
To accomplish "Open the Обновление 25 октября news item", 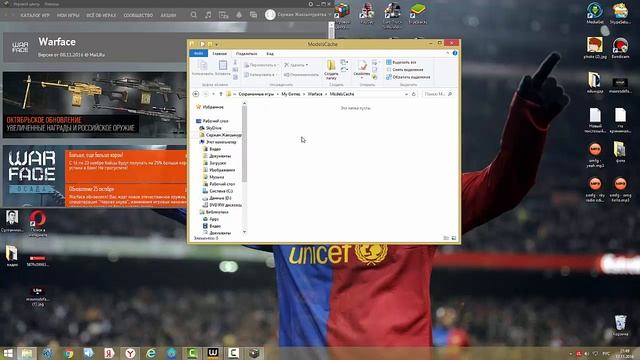I will [126, 195].
